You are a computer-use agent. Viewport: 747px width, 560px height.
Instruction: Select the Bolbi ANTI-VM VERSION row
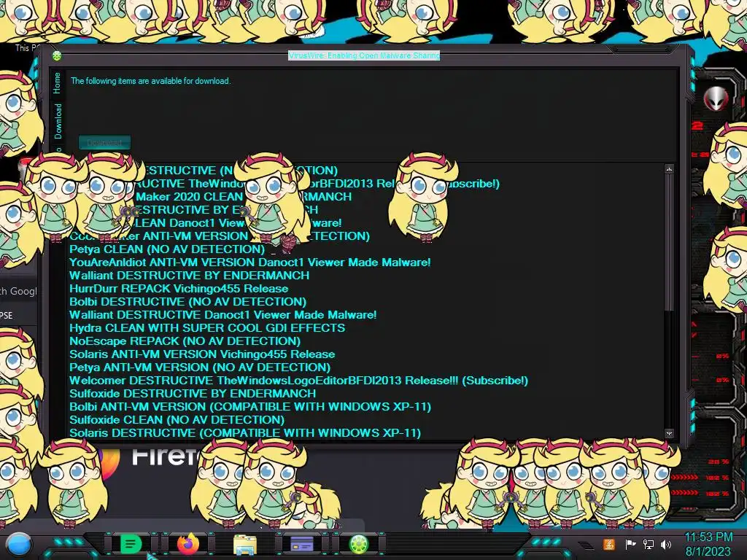point(250,407)
